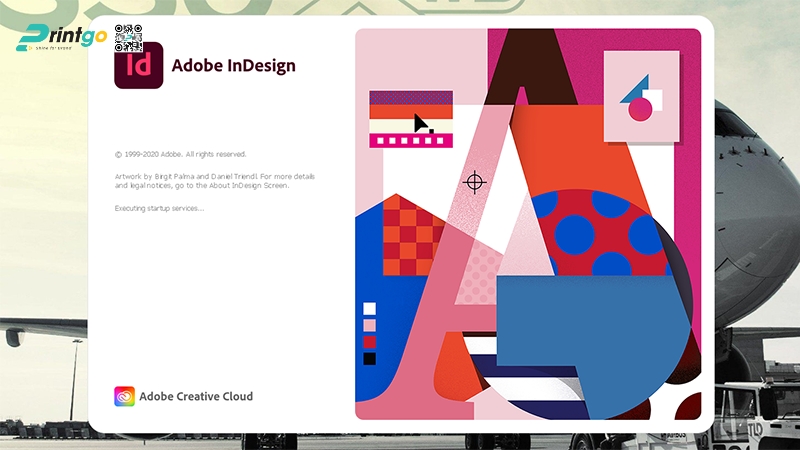Click the pink filmstrip bar with white squares
Image resolution: width=800 pixels, height=450 pixels.
tap(410, 141)
